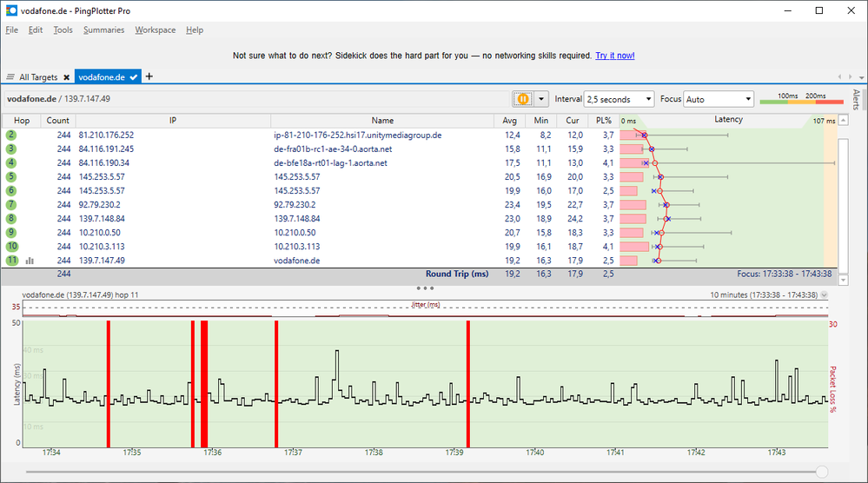The width and height of the screenshot is (868, 483).
Task: Open the Workspace menu
Action: click(155, 30)
